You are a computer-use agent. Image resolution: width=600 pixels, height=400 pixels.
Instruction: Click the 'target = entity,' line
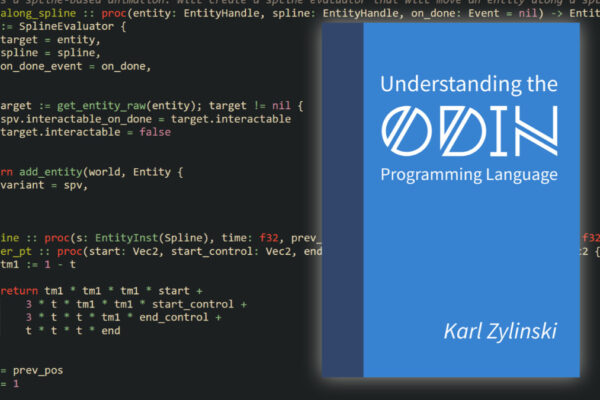coord(50,40)
